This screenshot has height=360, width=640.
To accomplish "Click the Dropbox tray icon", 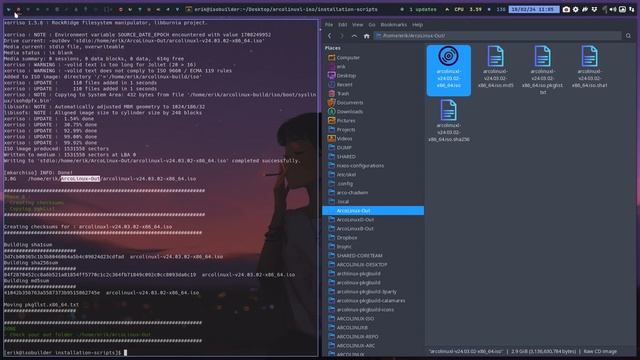I will (x=594, y=9).
